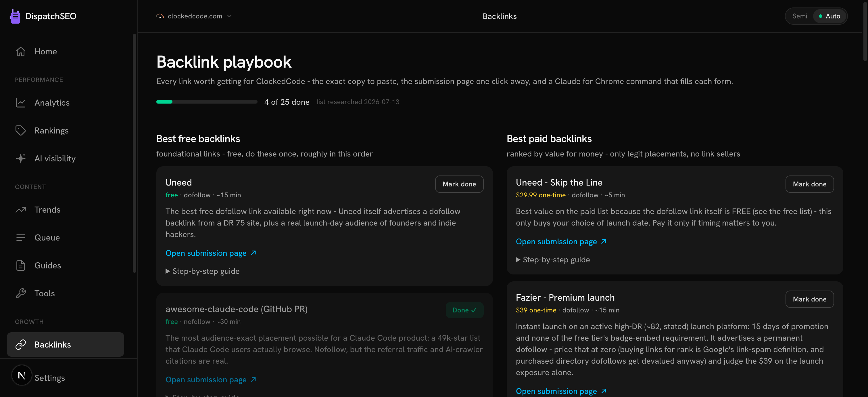Image resolution: width=868 pixels, height=397 pixels.
Task: Click the backlink progress bar
Action: pos(207,102)
